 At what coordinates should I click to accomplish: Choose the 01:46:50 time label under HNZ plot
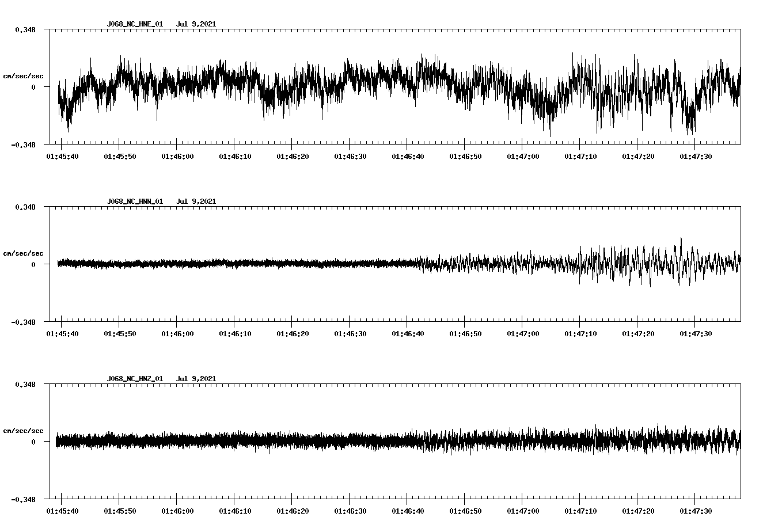point(465,511)
